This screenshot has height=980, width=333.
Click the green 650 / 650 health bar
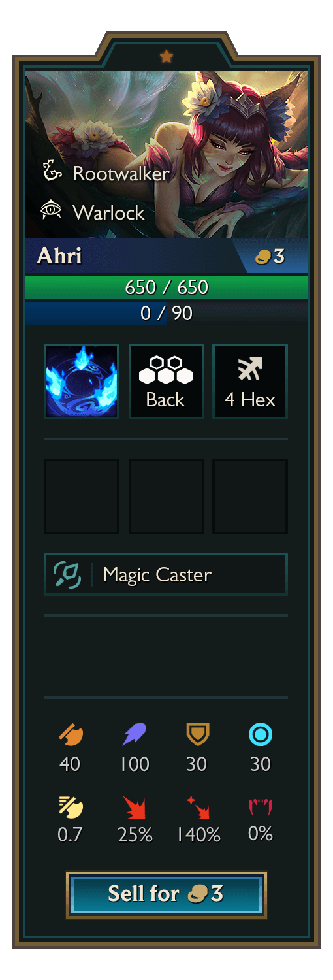click(166, 287)
